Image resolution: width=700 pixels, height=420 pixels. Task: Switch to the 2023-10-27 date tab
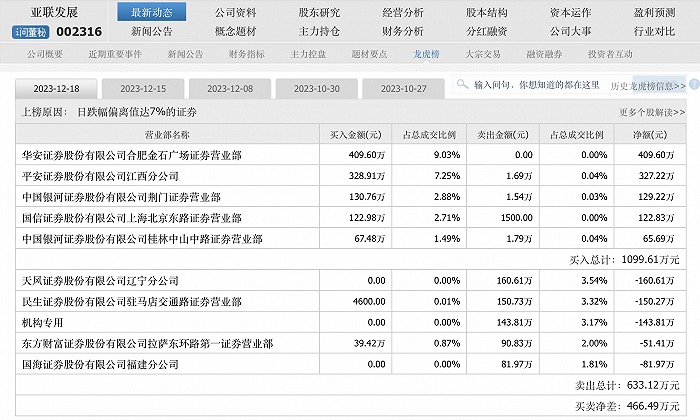405,88
